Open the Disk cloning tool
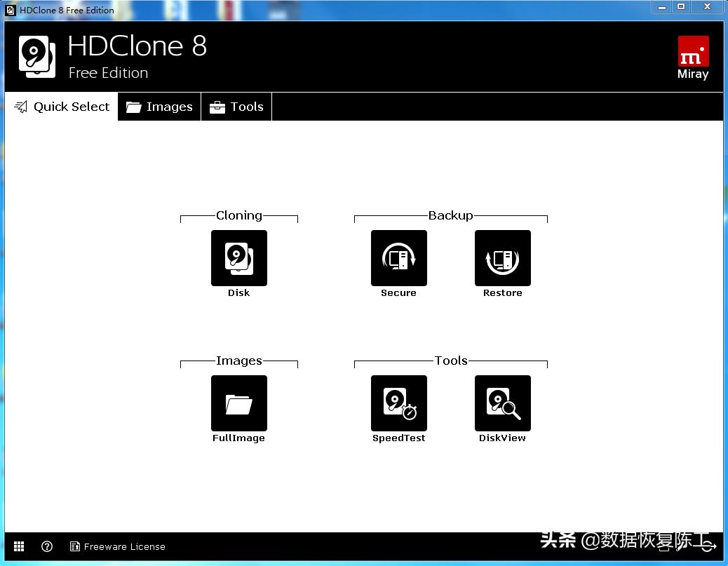This screenshot has height=566, width=728. [x=239, y=257]
